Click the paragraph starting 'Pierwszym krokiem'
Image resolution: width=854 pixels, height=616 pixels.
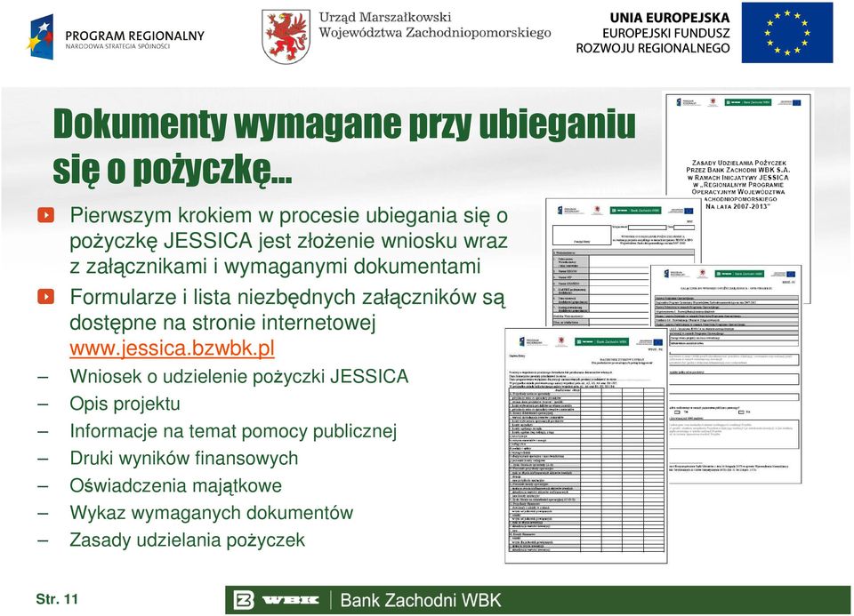pyautogui.click(x=288, y=241)
